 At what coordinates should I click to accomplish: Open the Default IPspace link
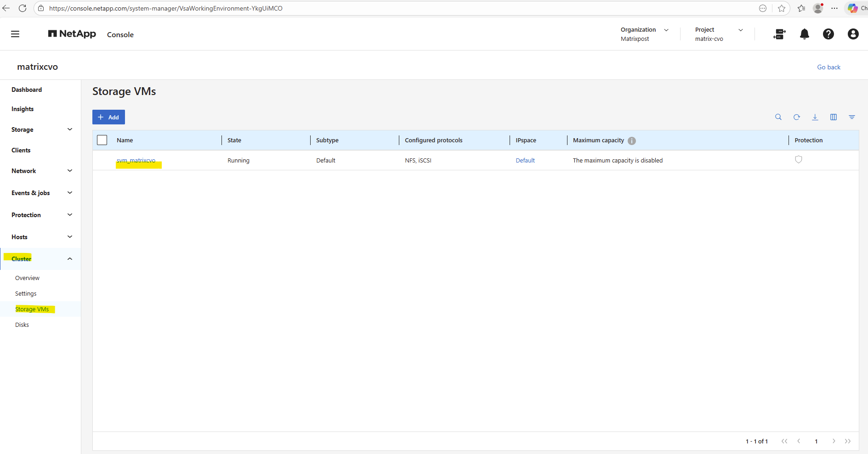pyautogui.click(x=525, y=160)
